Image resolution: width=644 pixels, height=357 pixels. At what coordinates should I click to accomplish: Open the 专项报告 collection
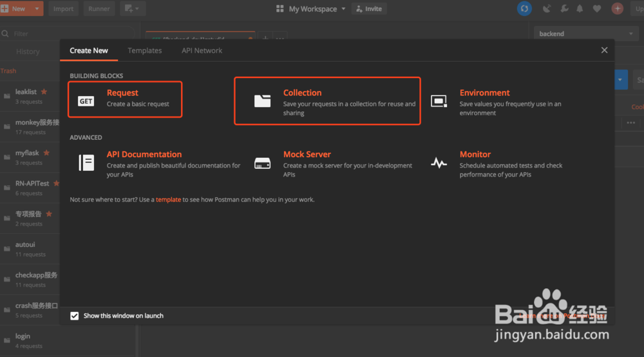pos(28,214)
